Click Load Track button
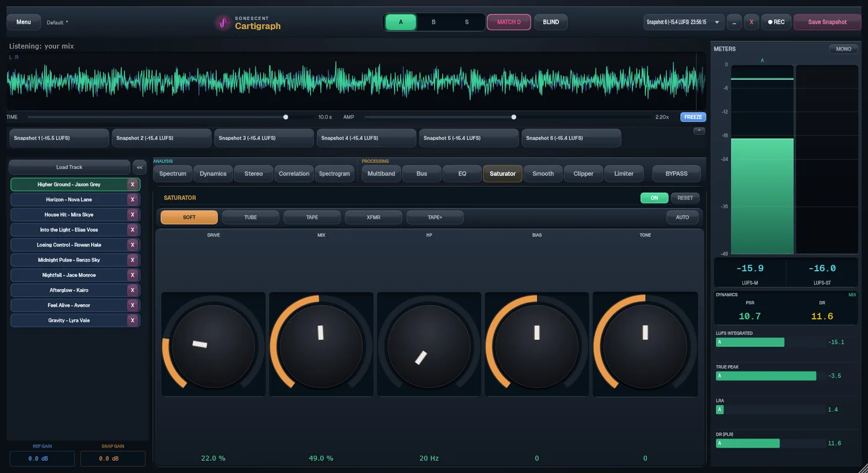 (69, 167)
